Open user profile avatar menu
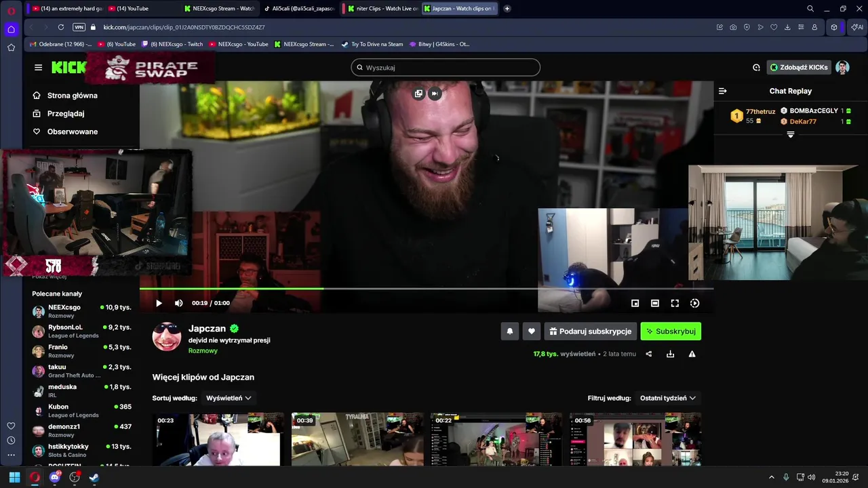 pyautogui.click(x=842, y=67)
